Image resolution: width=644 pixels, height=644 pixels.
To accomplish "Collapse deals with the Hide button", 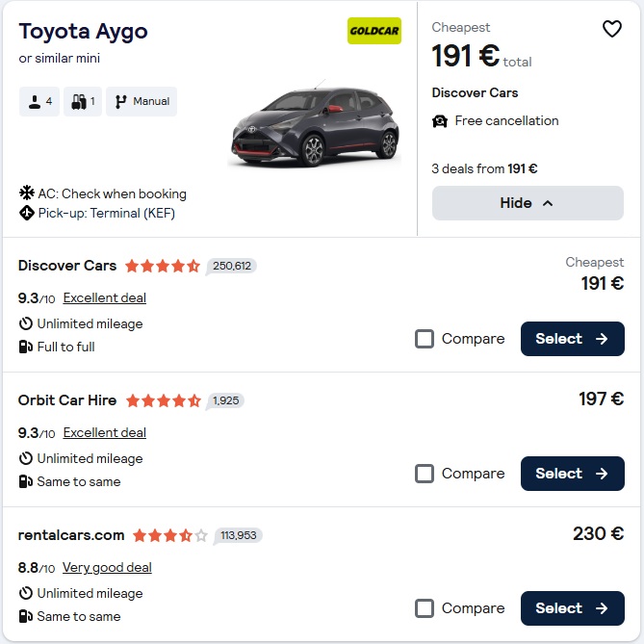I will 528,203.
